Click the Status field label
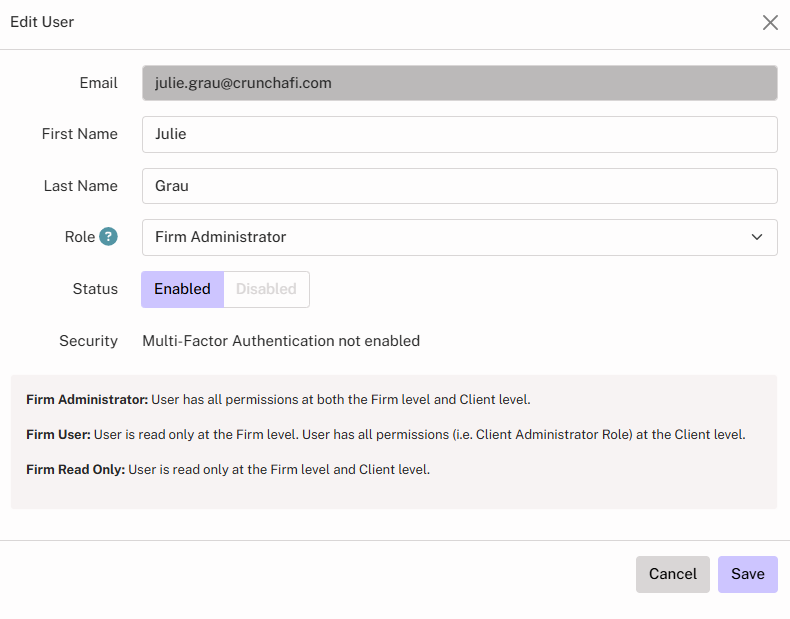The width and height of the screenshot is (790, 619). point(95,289)
